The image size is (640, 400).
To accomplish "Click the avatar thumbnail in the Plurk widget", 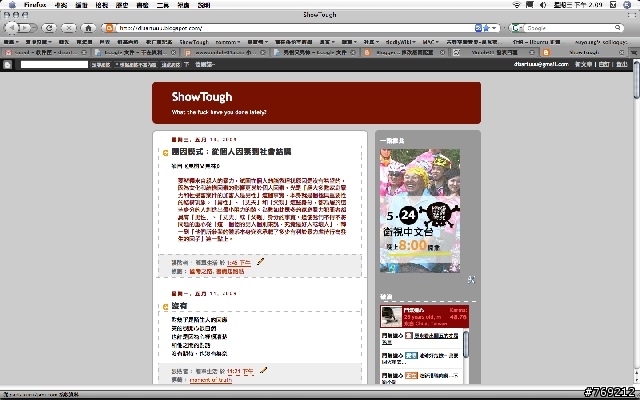I will [x=391, y=316].
